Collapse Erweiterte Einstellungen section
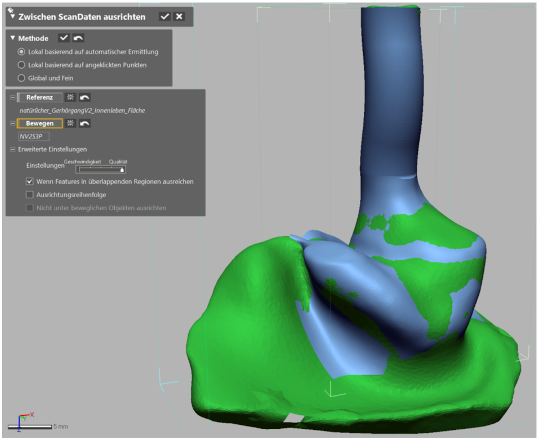The height and width of the screenshot is (440, 539). [12, 149]
